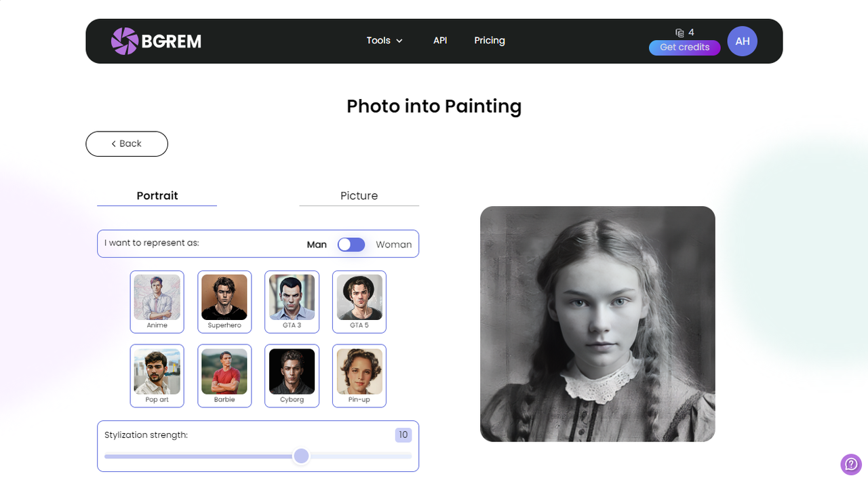Choose the Barbie style thumbnail
Viewport: 868px width, 480px height.
pos(224,376)
